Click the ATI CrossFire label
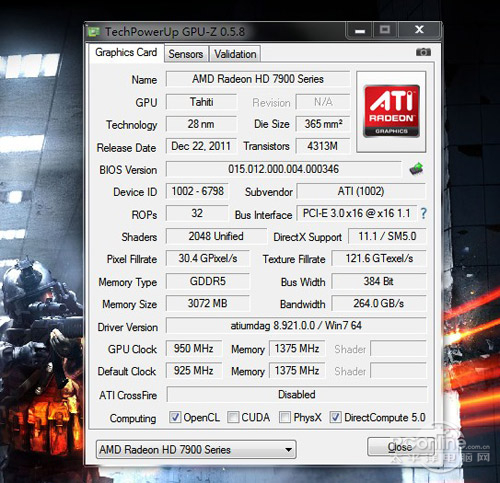The image size is (500, 483). (x=128, y=396)
